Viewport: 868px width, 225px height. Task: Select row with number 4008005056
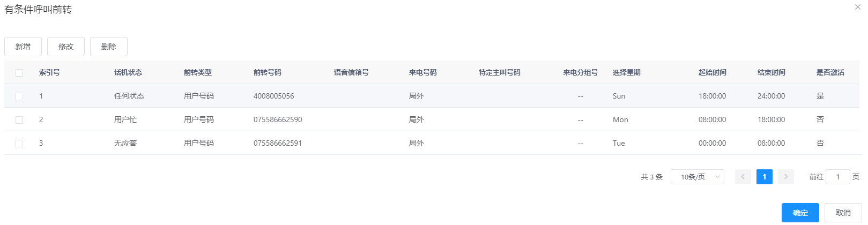click(273, 96)
